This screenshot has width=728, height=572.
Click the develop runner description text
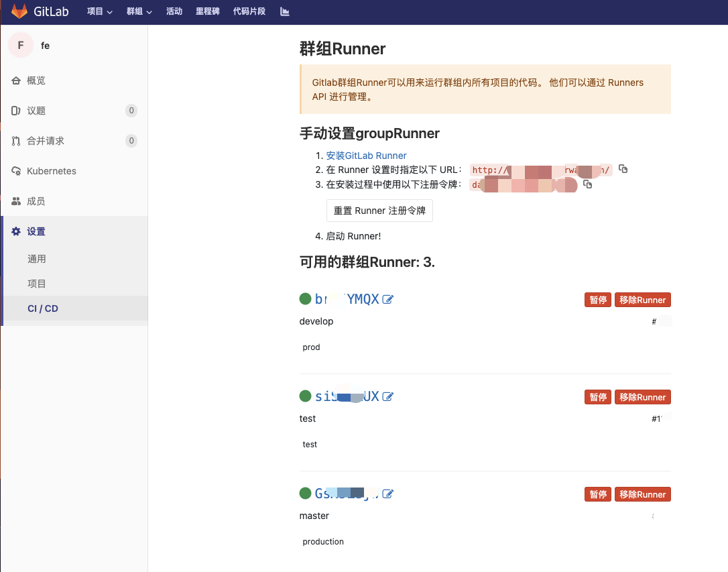point(316,321)
